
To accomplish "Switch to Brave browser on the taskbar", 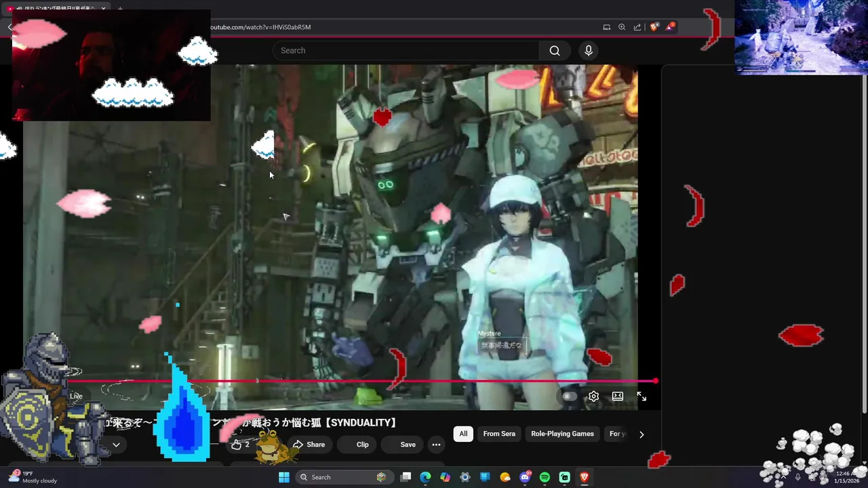I will click(x=585, y=477).
